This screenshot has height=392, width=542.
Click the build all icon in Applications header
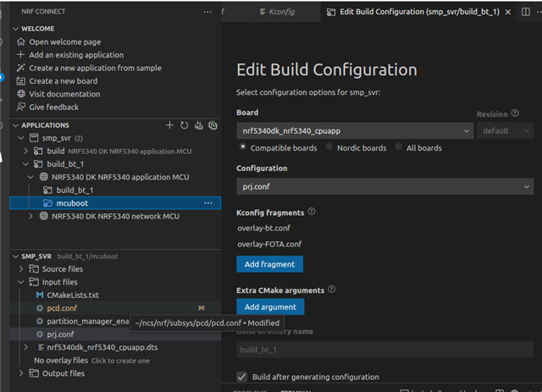(x=199, y=125)
